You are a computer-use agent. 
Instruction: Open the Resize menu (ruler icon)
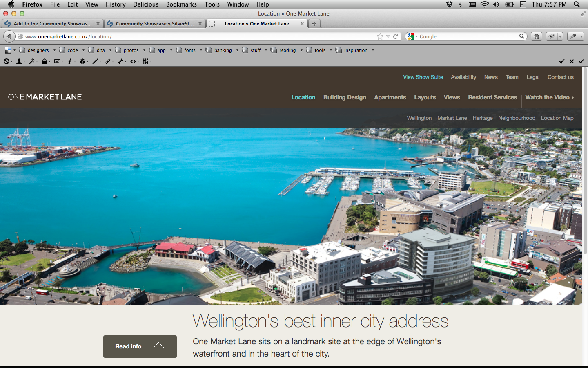[109, 61]
